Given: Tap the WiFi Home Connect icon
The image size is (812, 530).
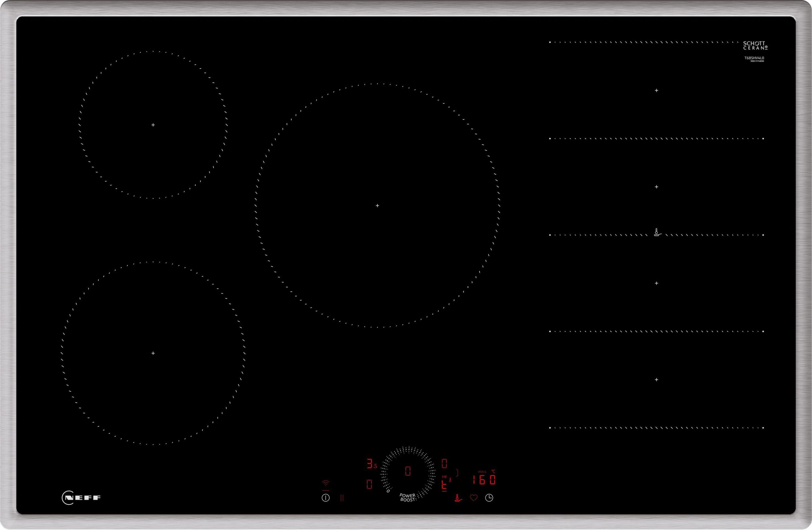Looking at the screenshot, I should click(326, 483).
